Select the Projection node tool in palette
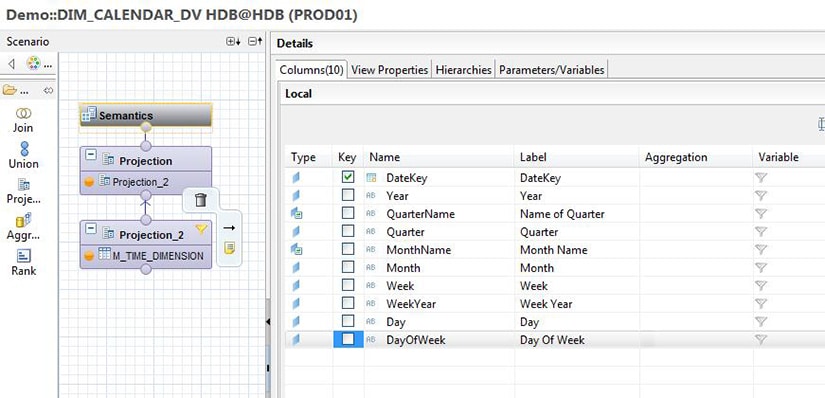825x398 pixels. click(24, 192)
